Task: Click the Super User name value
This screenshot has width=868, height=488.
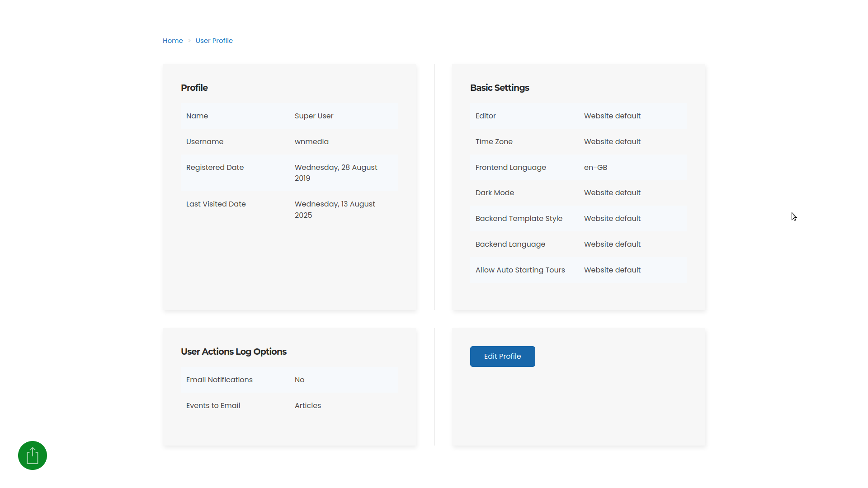Action: click(x=314, y=116)
